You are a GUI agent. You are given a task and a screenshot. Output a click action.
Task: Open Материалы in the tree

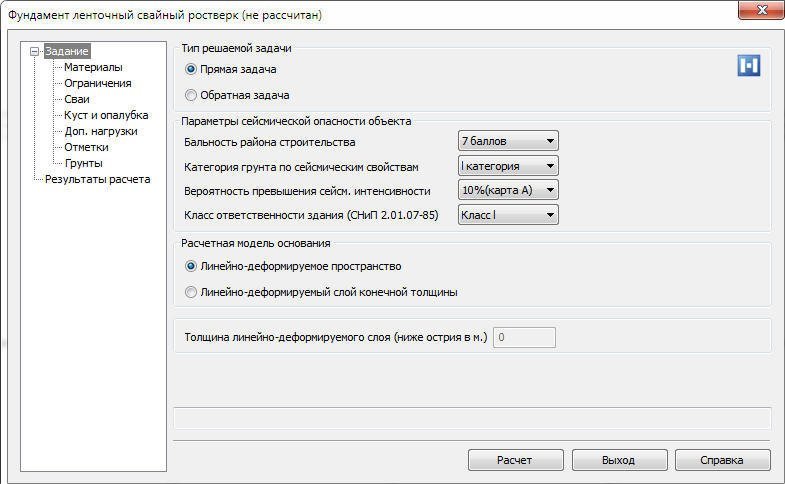[x=93, y=67]
